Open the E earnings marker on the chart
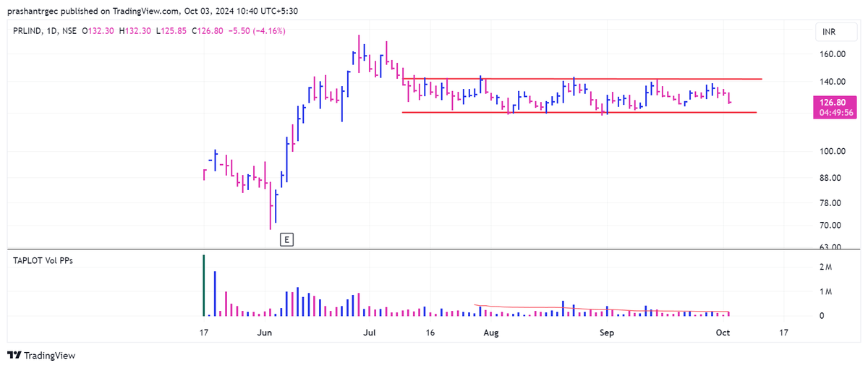Viewport: 868px width, 368px height. 287,239
